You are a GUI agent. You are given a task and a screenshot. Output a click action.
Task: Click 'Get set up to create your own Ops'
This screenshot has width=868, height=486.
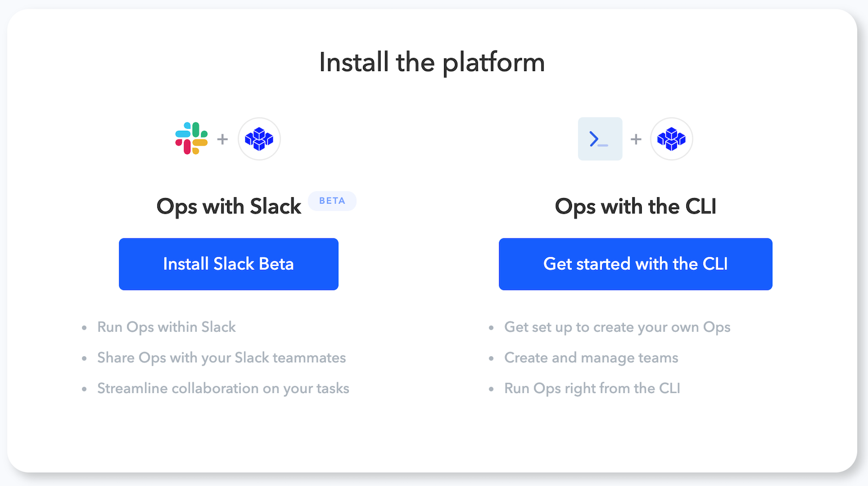tap(617, 327)
